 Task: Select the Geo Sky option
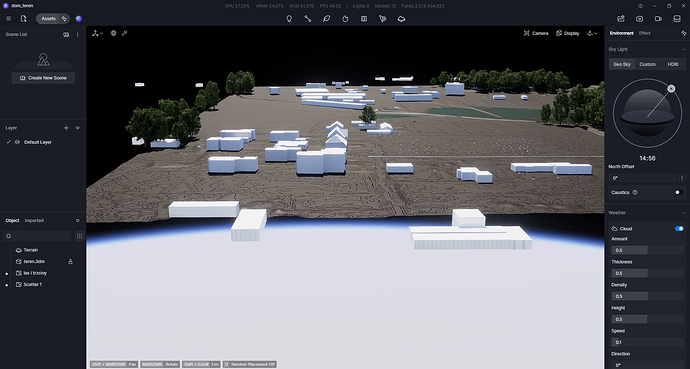tap(622, 64)
